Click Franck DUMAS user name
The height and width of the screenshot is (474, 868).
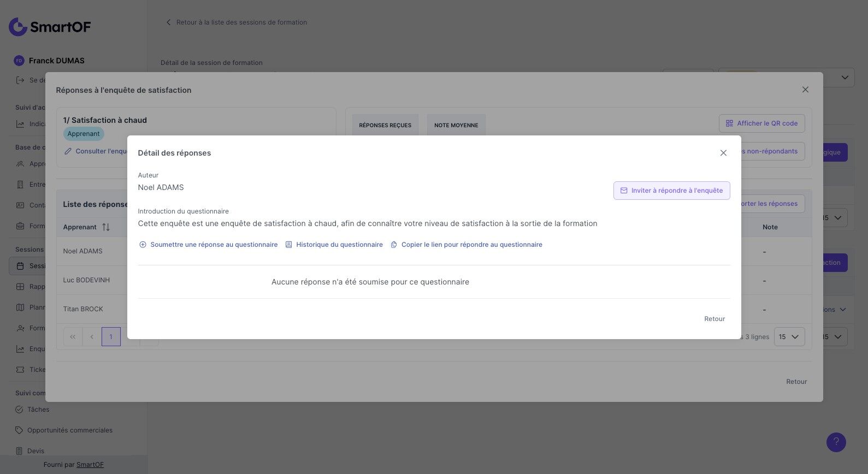coord(57,61)
